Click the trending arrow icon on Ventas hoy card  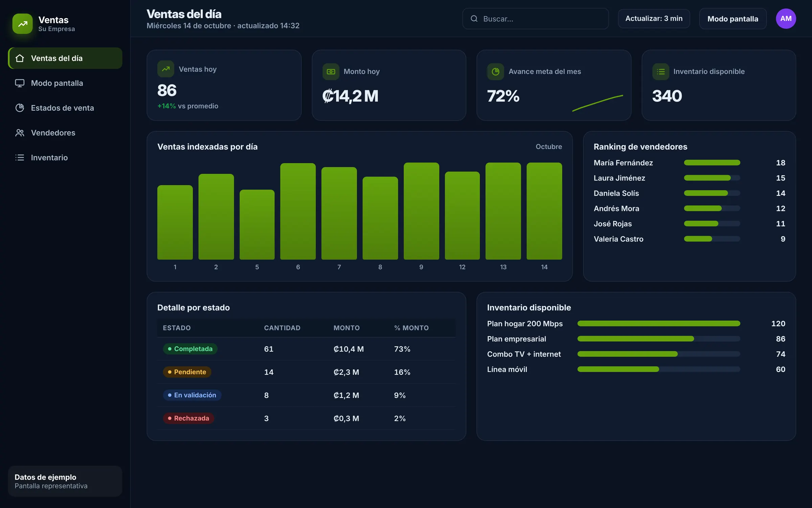point(166,69)
